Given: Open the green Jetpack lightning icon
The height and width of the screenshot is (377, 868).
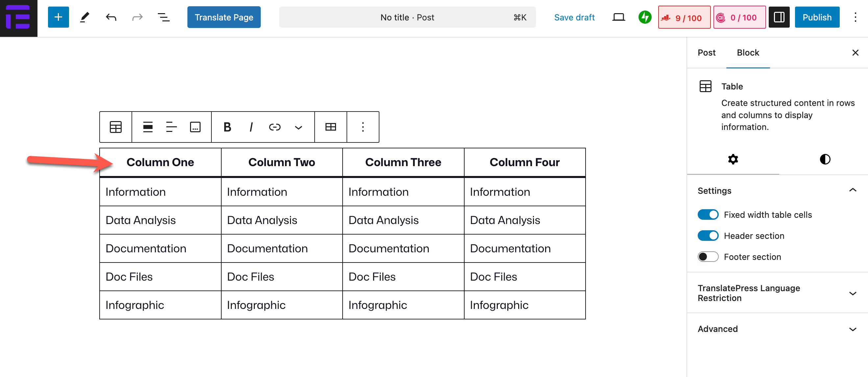Looking at the screenshot, I should [x=645, y=17].
